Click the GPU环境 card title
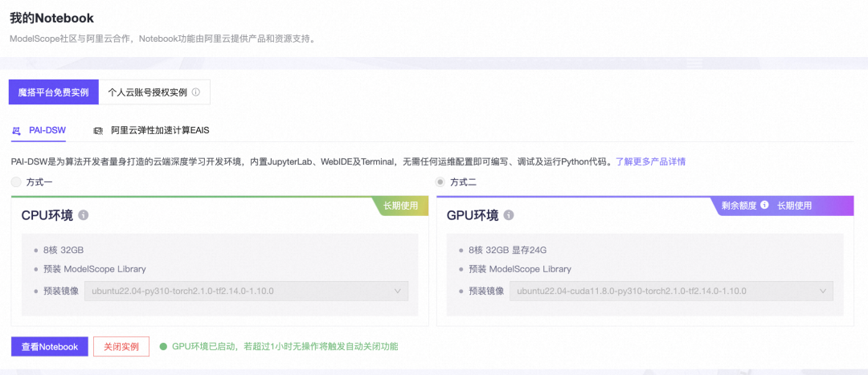The width and height of the screenshot is (868, 375). point(473,215)
